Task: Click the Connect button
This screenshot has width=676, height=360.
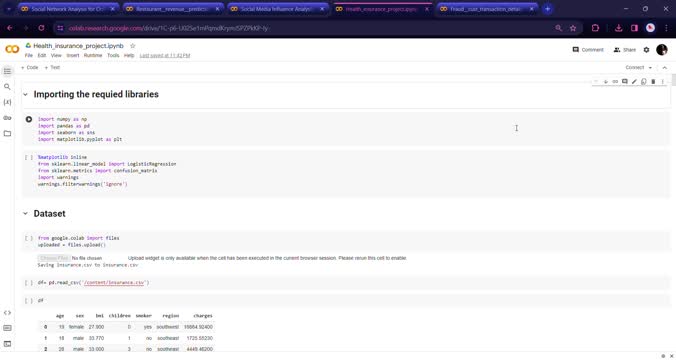Action: click(635, 68)
